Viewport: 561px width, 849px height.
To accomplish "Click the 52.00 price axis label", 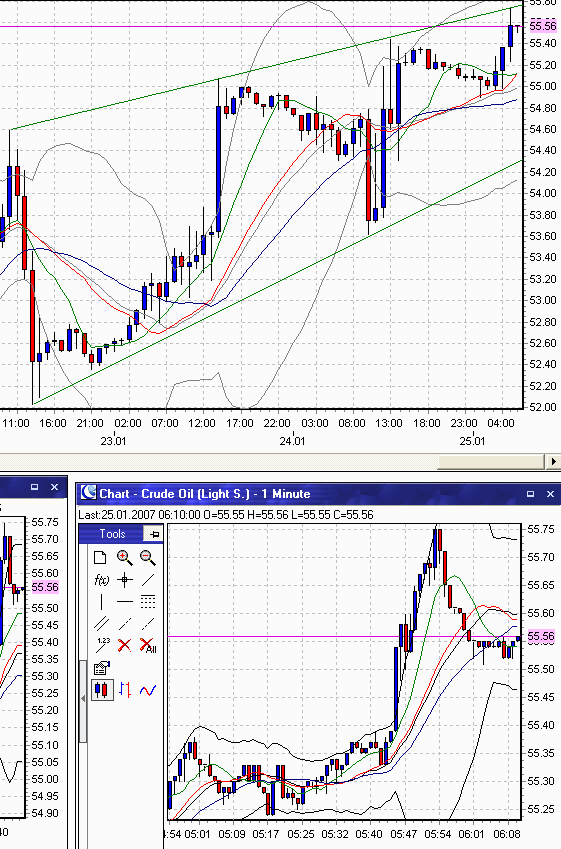I will click(x=543, y=407).
